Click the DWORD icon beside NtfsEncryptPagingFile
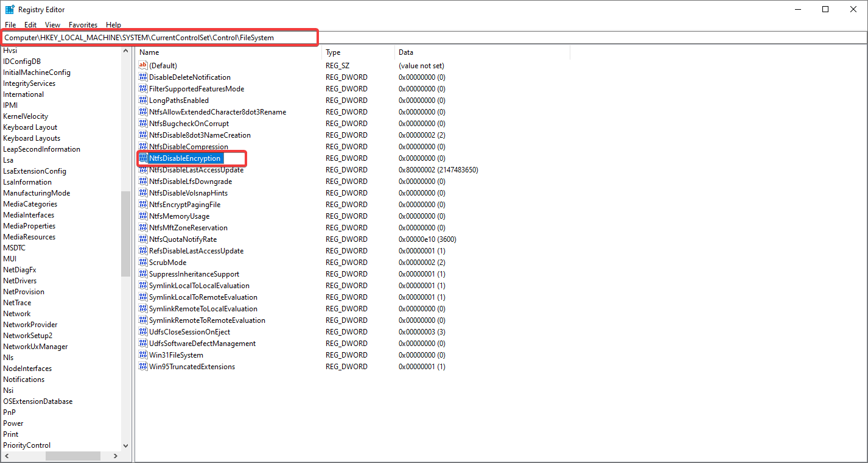This screenshot has width=868, height=463. (x=141, y=204)
